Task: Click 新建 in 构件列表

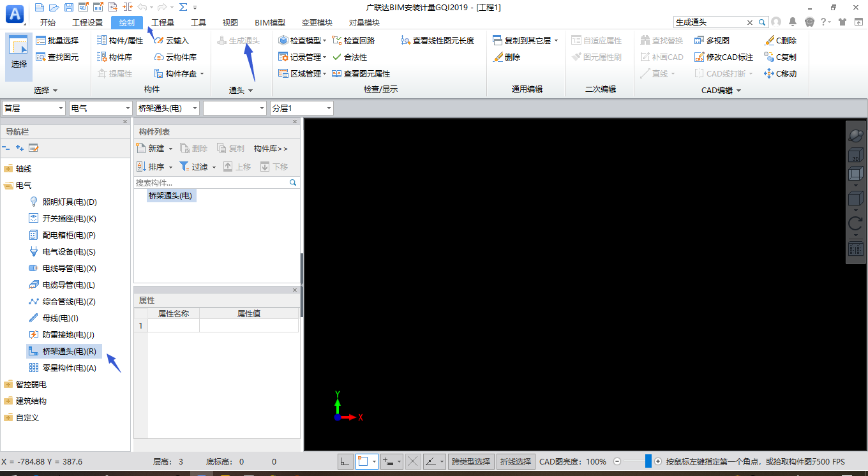Action: [x=155, y=148]
